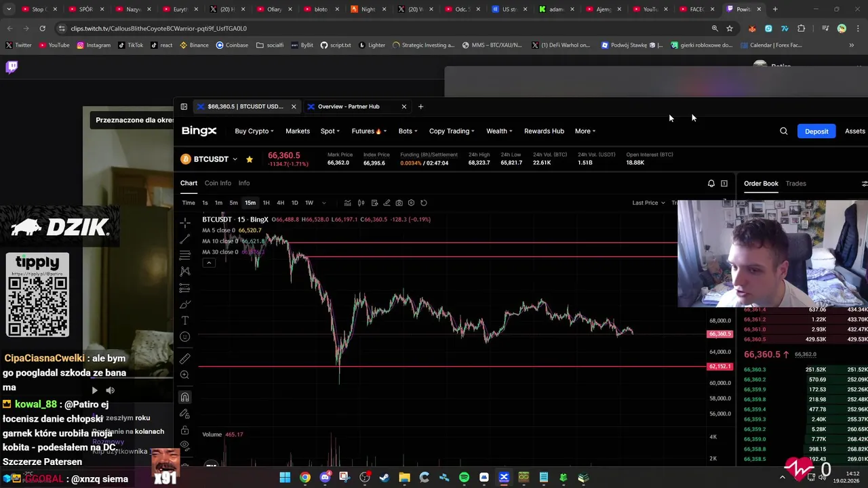Select the 1W timeframe

click(x=309, y=203)
